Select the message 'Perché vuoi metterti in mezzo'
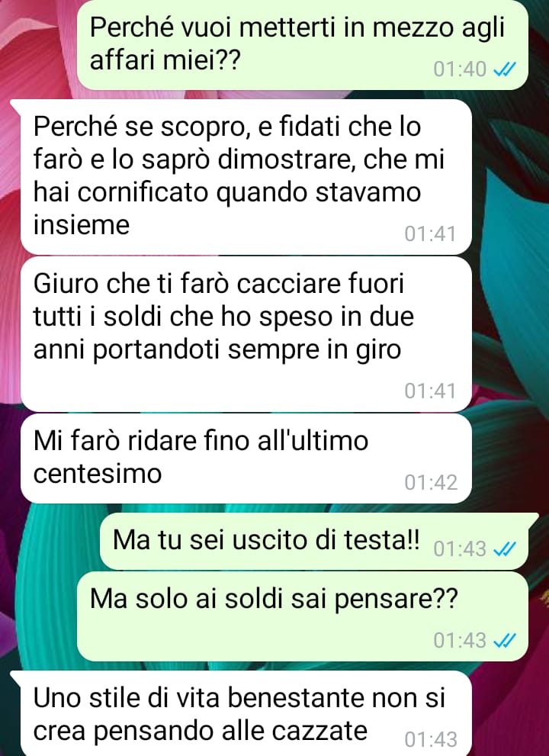This screenshot has width=549, height=756. (303, 45)
